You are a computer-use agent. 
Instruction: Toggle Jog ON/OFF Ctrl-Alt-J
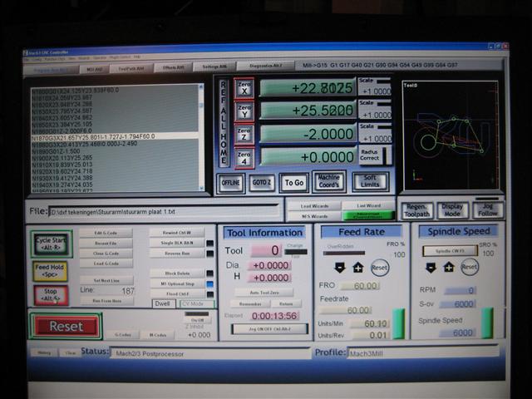[x=269, y=329]
